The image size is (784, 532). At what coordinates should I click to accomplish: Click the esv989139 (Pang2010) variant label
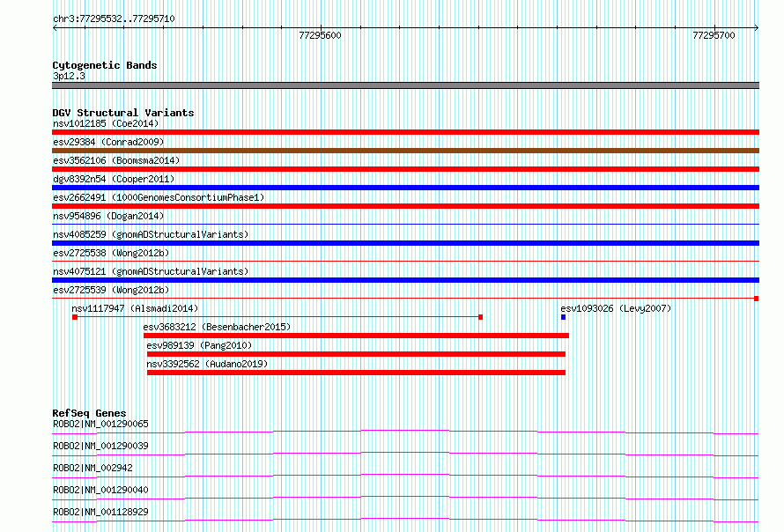point(199,345)
